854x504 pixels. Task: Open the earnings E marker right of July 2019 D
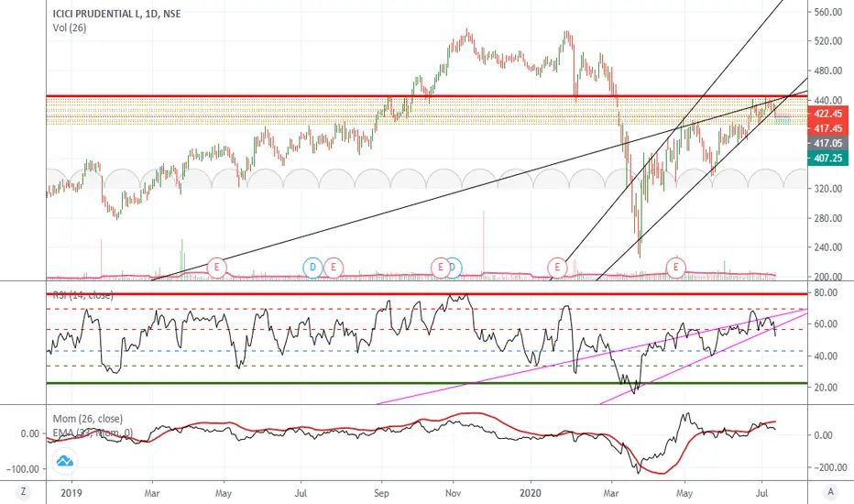pos(334,268)
